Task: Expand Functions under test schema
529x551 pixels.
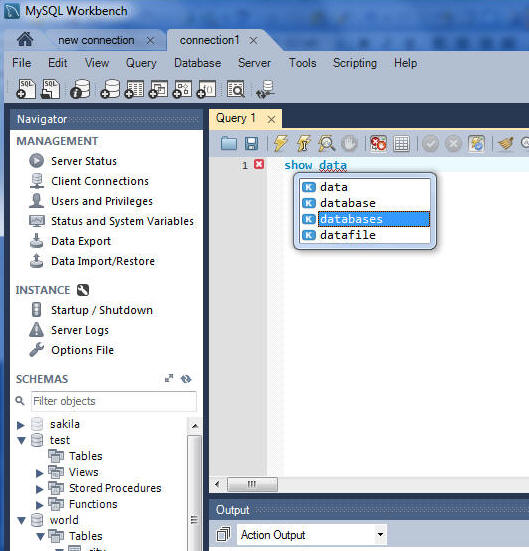Action: coord(40,505)
